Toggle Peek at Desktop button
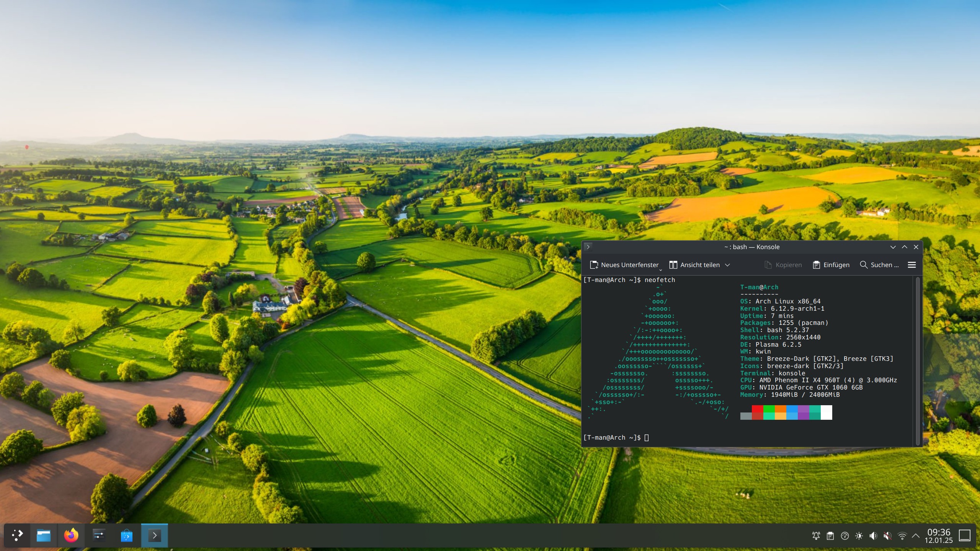 tap(964, 535)
